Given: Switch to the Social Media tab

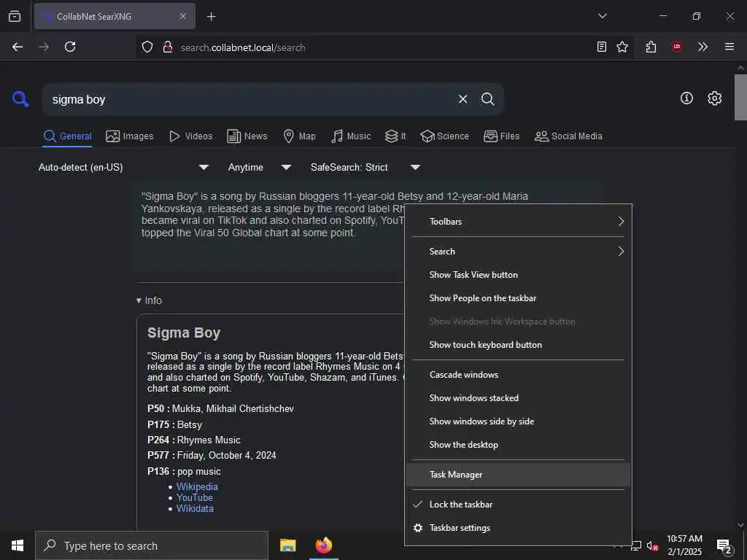Looking at the screenshot, I should pos(568,136).
